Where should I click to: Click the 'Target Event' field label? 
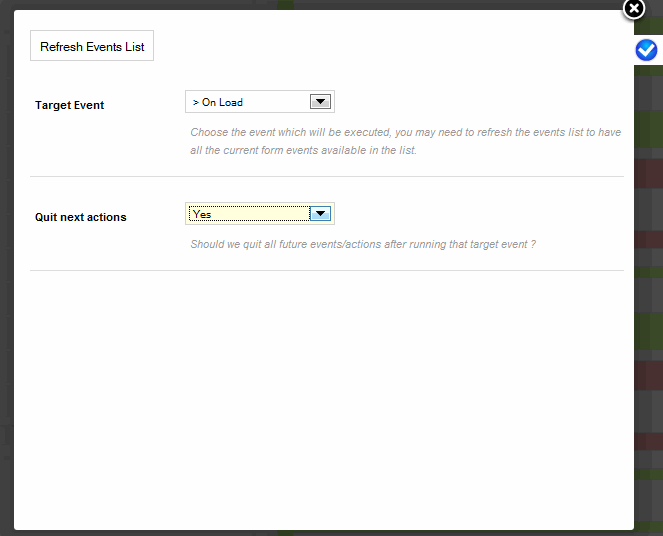pyautogui.click(x=69, y=105)
